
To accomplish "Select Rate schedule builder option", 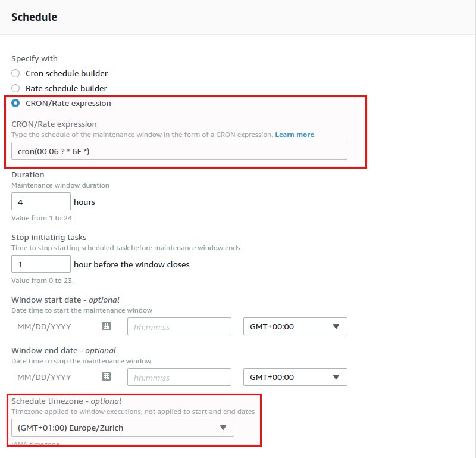I will pos(15,88).
